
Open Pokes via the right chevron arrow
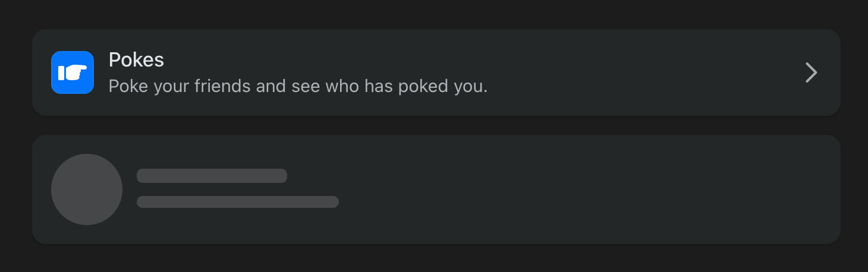click(811, 72)
